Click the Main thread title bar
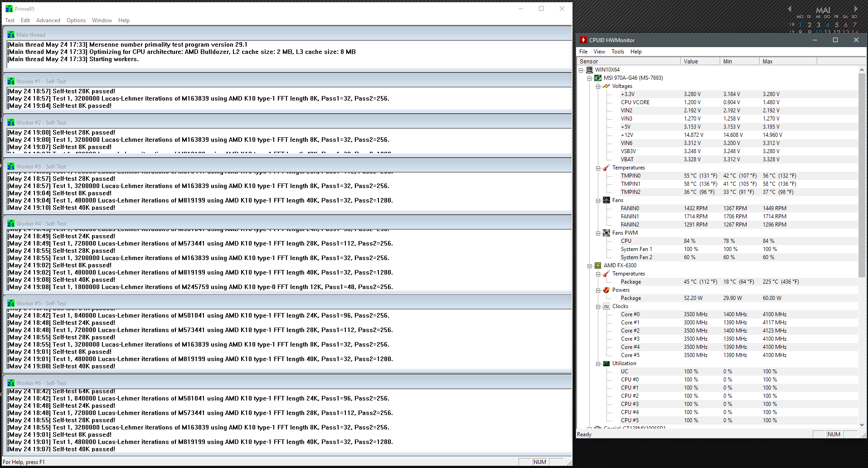868x468 pixels. (x=287, y=34)
